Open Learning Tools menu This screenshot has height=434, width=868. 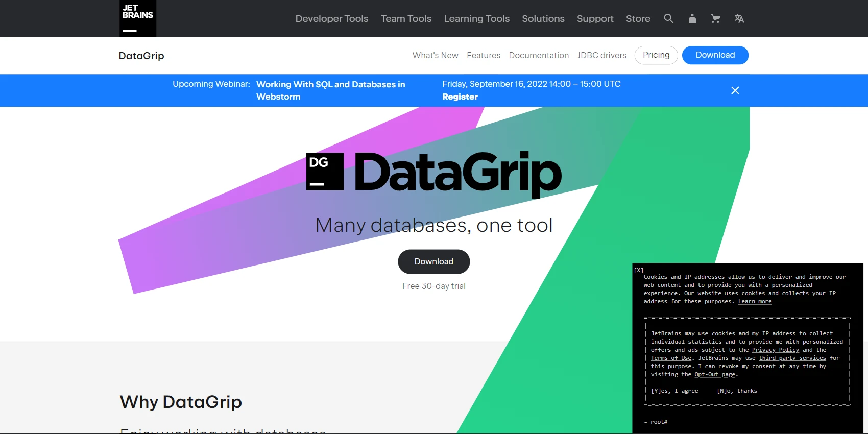click(477, 18)
